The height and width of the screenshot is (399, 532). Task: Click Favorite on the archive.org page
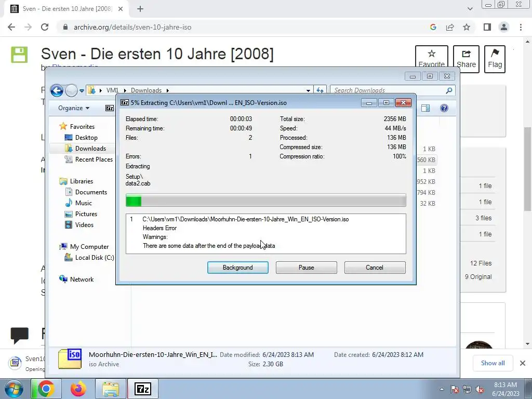[x=432, y=59]
